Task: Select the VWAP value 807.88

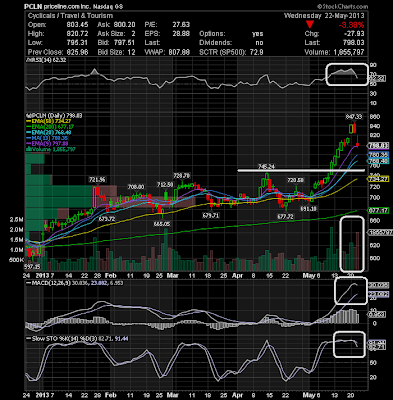Action: click(x=179, y=52)
